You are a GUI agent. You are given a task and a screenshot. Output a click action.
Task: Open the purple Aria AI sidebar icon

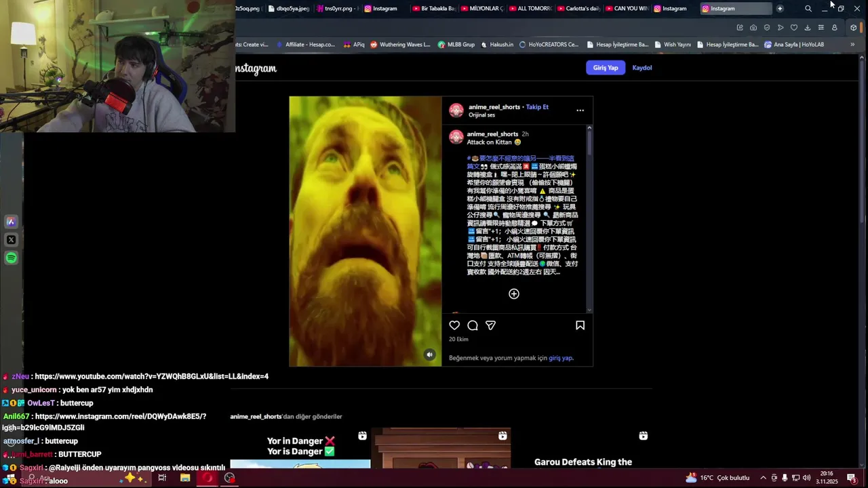tap(11, 222)
